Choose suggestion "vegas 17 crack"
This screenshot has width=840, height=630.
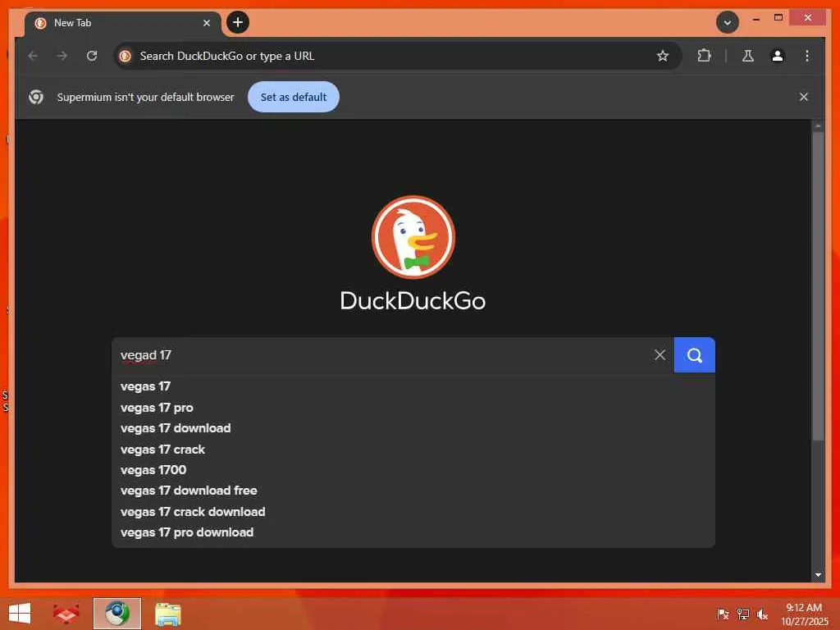tap(413, 450)
